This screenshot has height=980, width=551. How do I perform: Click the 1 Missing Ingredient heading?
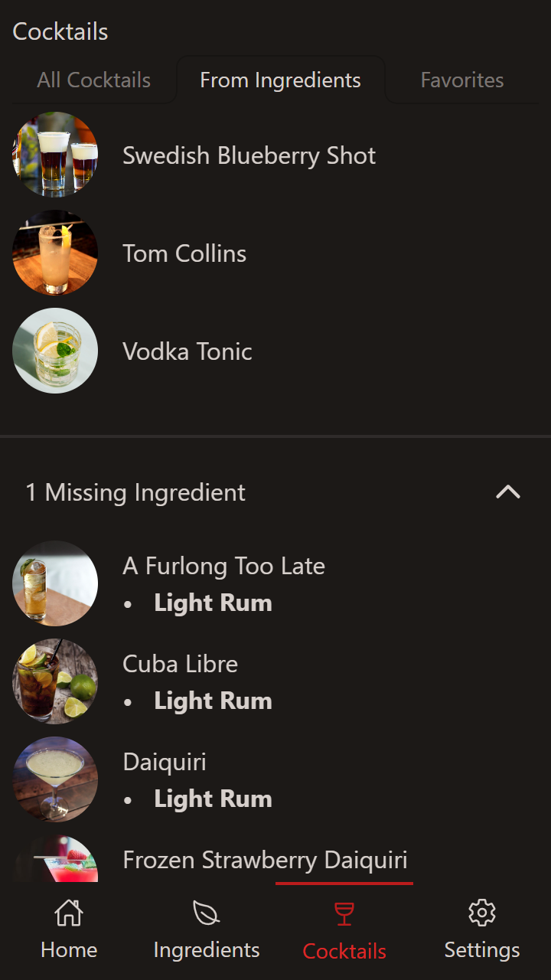point(135,492)
